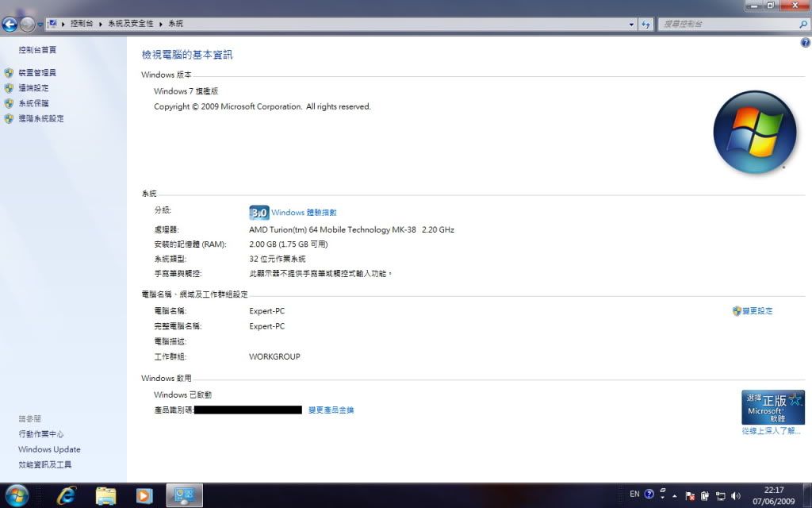Viewport: 812px width, 508px height.
Task: Click the network tray icon
Action: pyautogui.click(x=720, y=496)
